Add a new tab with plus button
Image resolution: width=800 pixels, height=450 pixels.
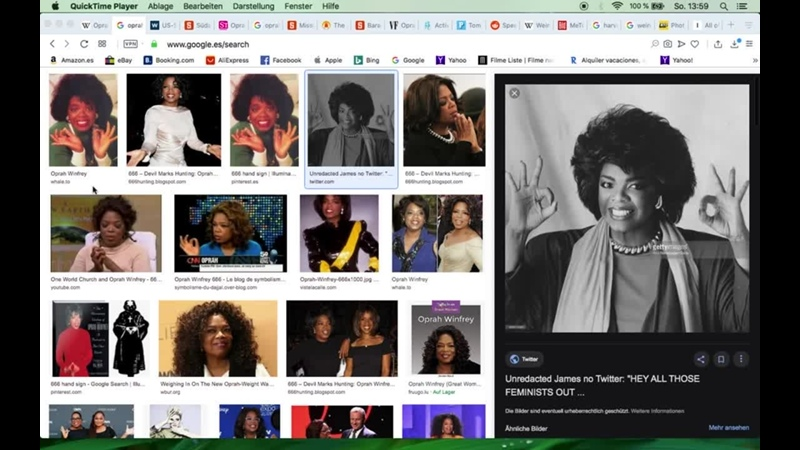[731, 25]
